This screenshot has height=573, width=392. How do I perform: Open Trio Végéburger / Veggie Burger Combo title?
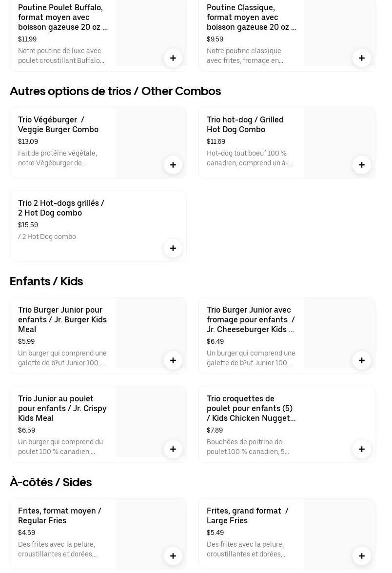pyautogui.click(x=58, y=124)
